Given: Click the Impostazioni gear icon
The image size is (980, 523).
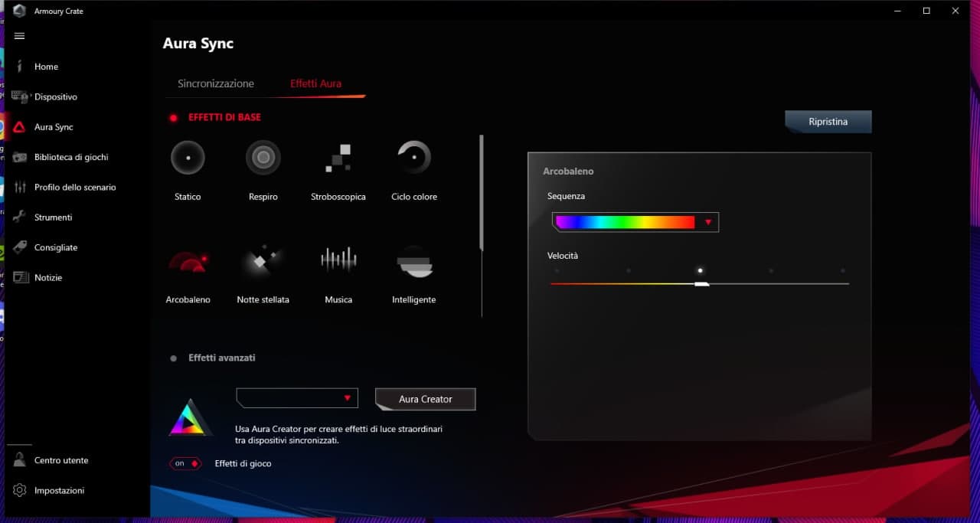Looking at the screenshot, I should click(19, 490).
